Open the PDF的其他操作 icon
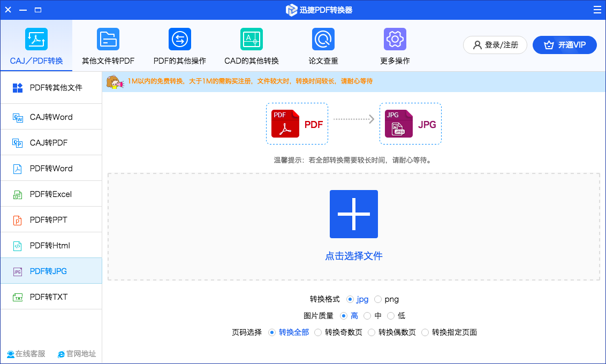 coord(180,39)
